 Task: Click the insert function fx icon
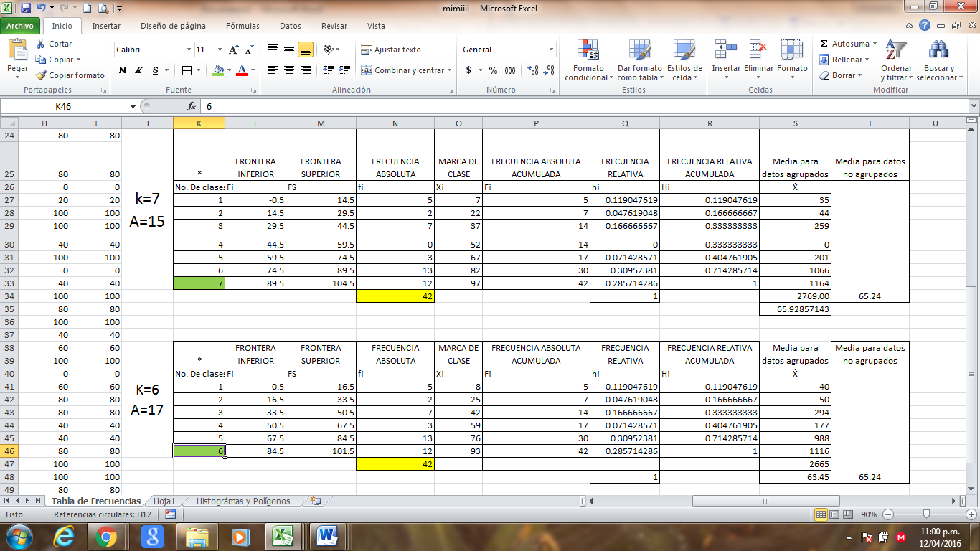192,106
